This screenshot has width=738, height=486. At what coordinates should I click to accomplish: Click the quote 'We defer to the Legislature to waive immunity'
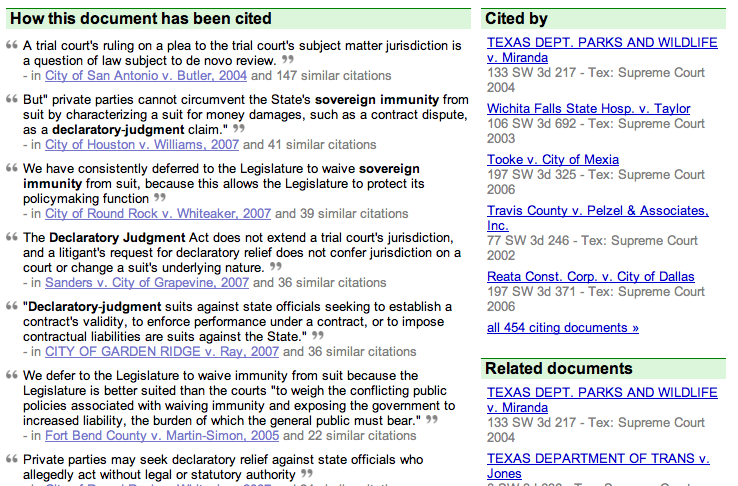tap(239, 398)
